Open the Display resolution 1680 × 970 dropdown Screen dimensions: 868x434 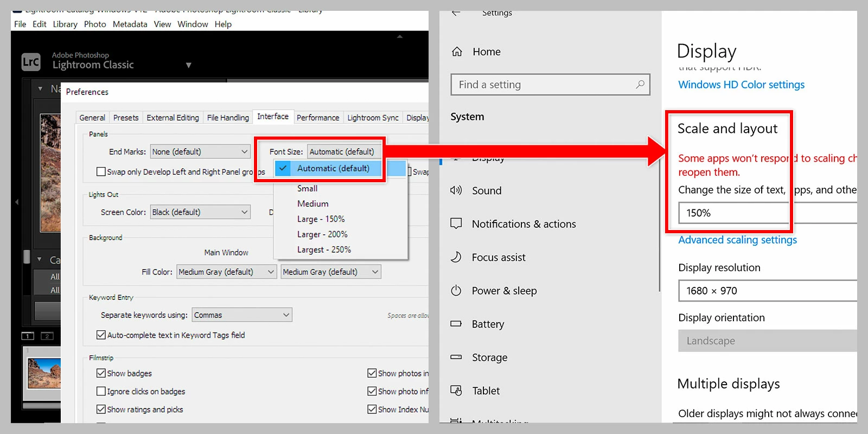click(x=768, y=290)
